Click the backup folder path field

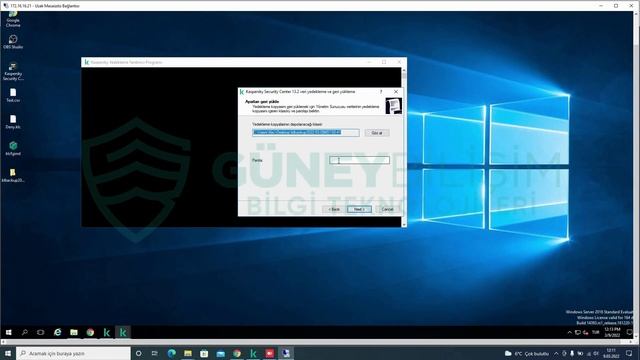click(306, 133)
